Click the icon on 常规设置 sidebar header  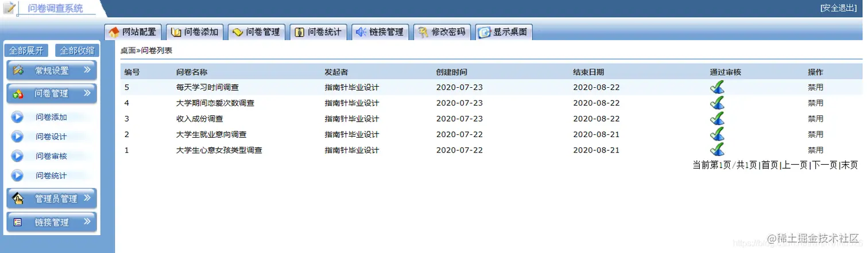coord(18,70)
